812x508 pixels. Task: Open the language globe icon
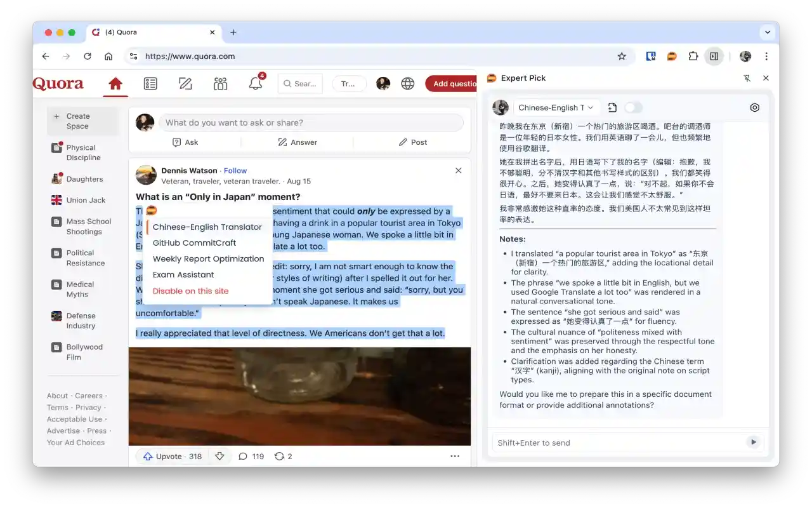408,84
